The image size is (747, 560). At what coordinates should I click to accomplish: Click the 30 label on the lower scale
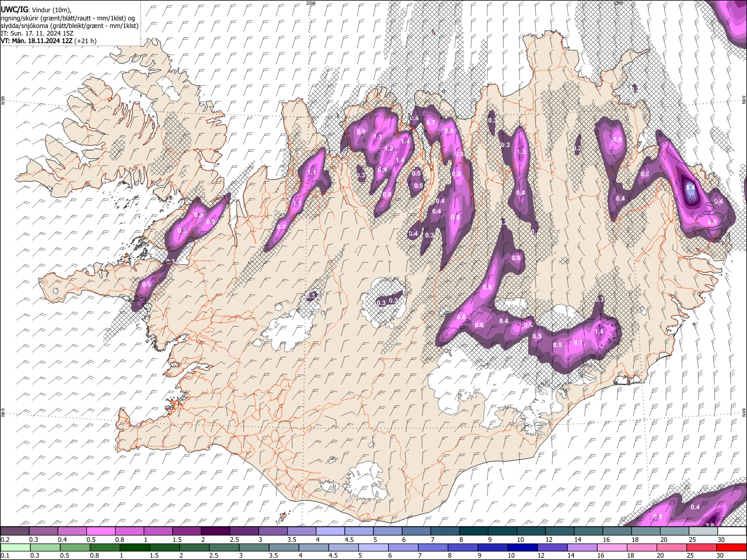(x=720, y=555)
